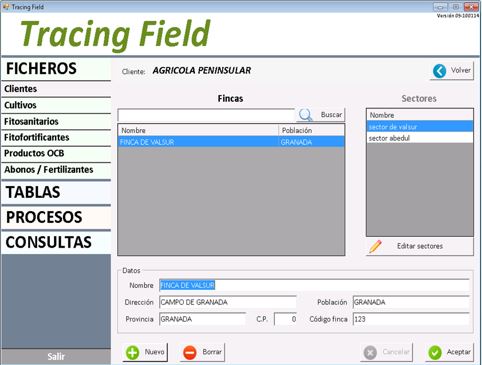Click the gray X Cancelar icon

(x=370, y=352)
